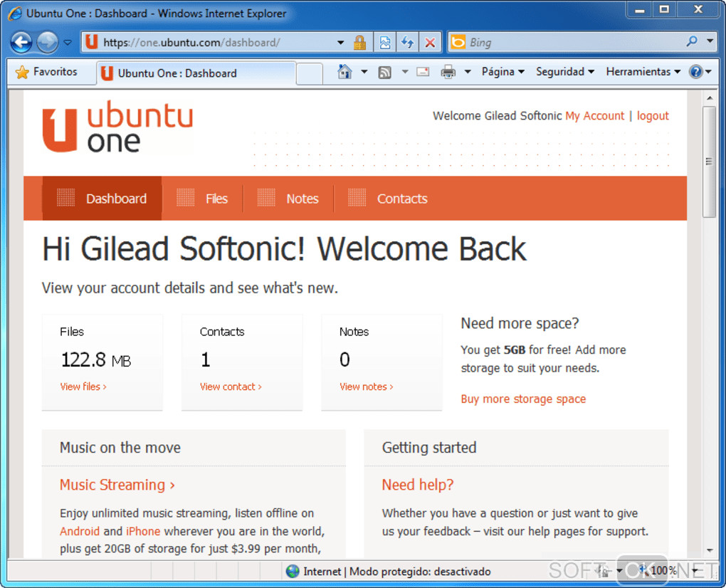Go back with the browser Back arrow

[21, 43]
